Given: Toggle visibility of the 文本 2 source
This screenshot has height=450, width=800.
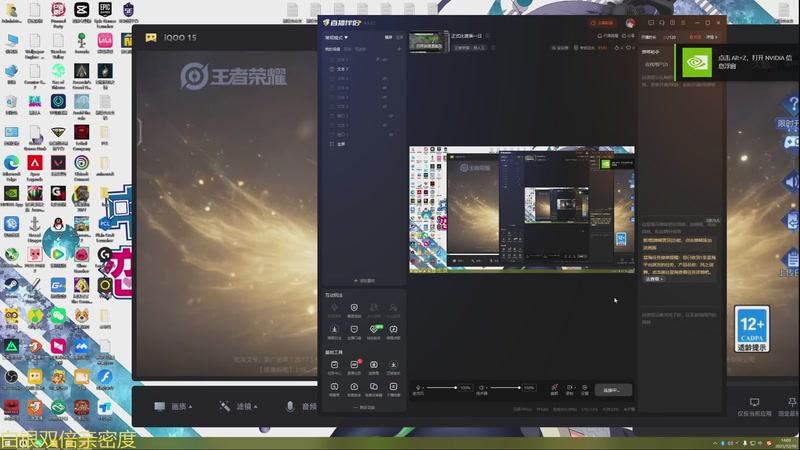Looking at the screenshot, I should pos(385,107).
